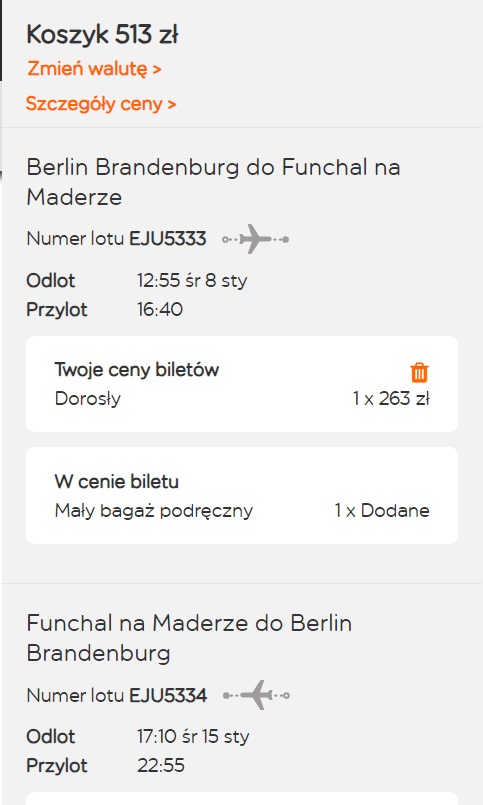Click the Mały bagaż podręczny item
The height and width of the screenshot is (805, 483).
coord(154,511)
